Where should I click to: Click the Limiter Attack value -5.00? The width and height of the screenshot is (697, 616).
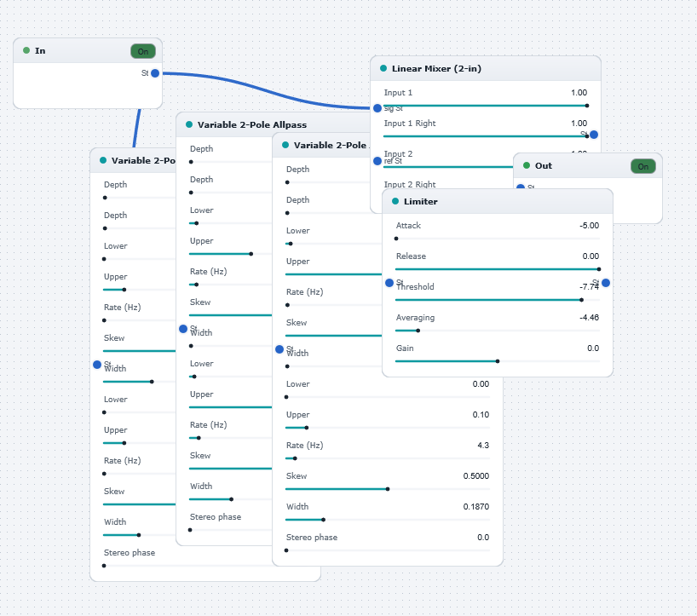pos(589,225)
